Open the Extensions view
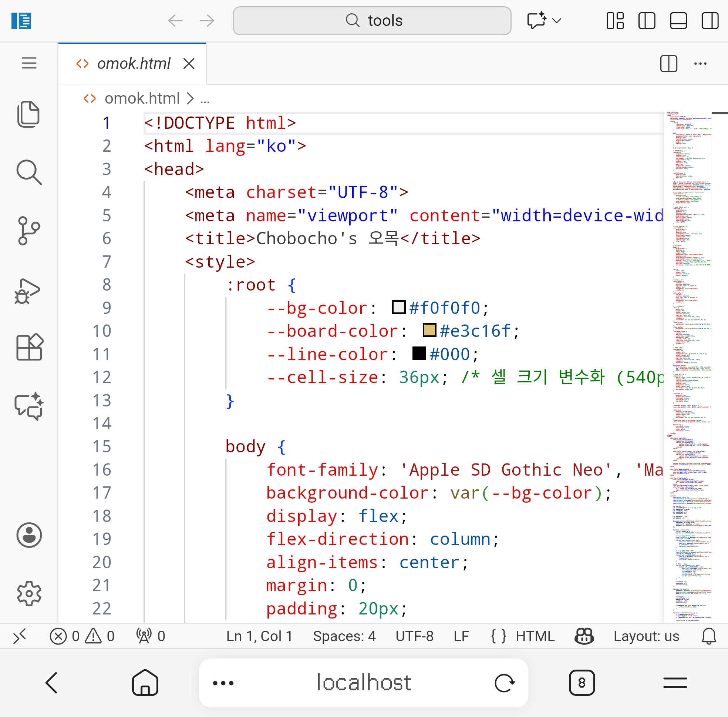The image size is (728, 717). pyautogui.click(x=29, y=347)
